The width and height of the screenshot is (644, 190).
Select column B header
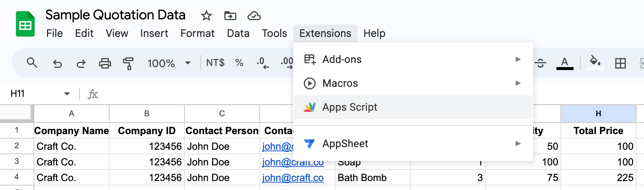(x=147, y=114)
